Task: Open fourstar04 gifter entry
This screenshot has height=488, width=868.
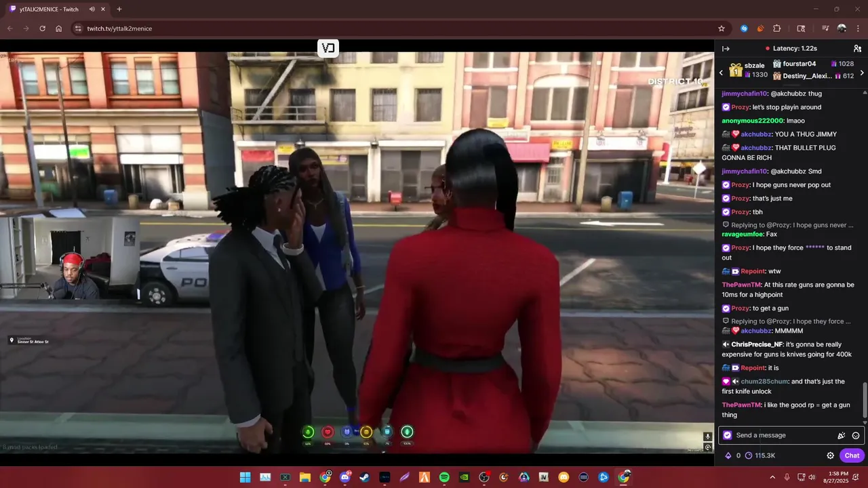Action: coord(813,64)
